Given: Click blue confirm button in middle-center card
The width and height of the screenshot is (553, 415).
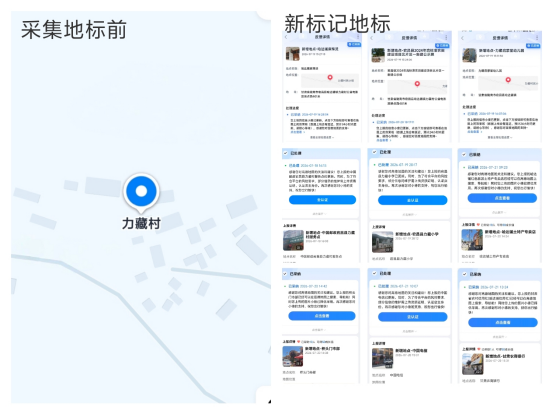Looking at the screenshot, I should [413, 200].
